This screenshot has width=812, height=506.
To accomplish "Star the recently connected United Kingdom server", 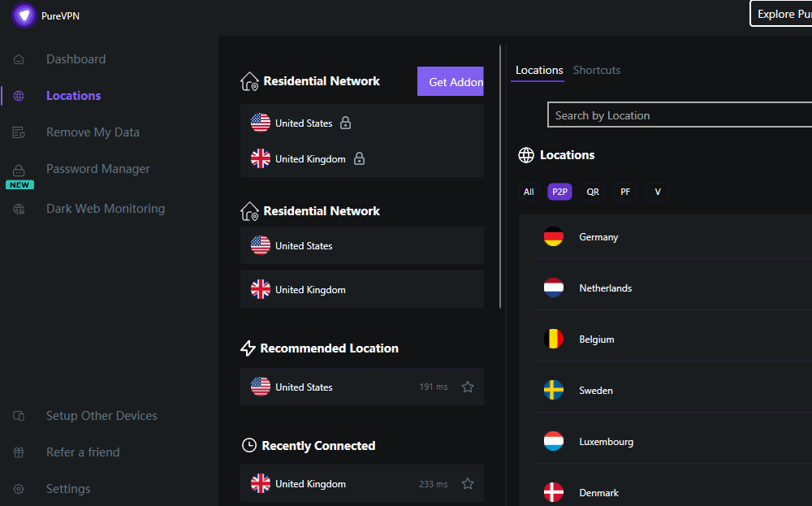I will click(467, 483).
